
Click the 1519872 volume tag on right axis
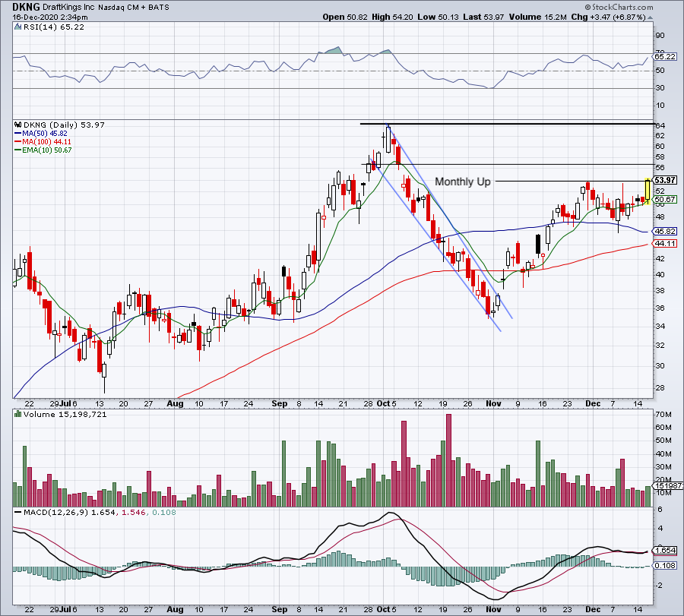point(667,485)
